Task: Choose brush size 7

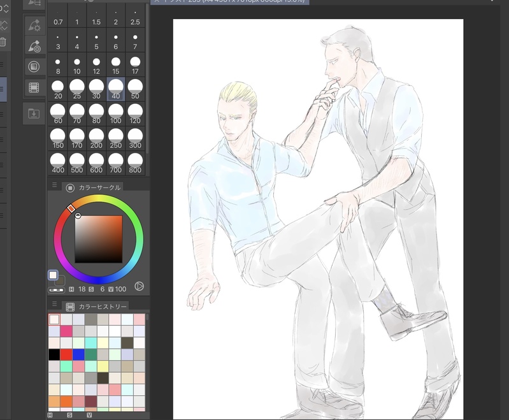Action: click(x=135, y=40)
